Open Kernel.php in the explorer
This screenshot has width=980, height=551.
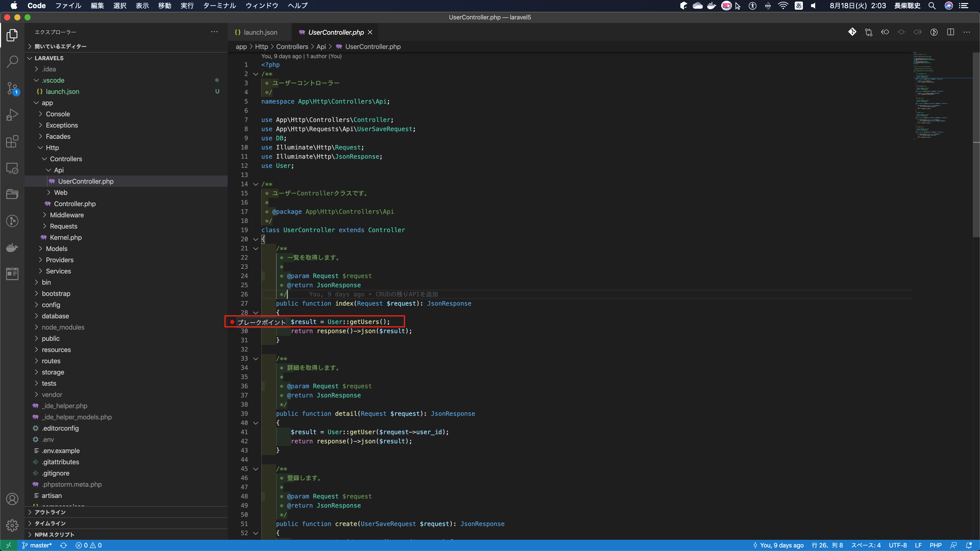tap(65, 237)
